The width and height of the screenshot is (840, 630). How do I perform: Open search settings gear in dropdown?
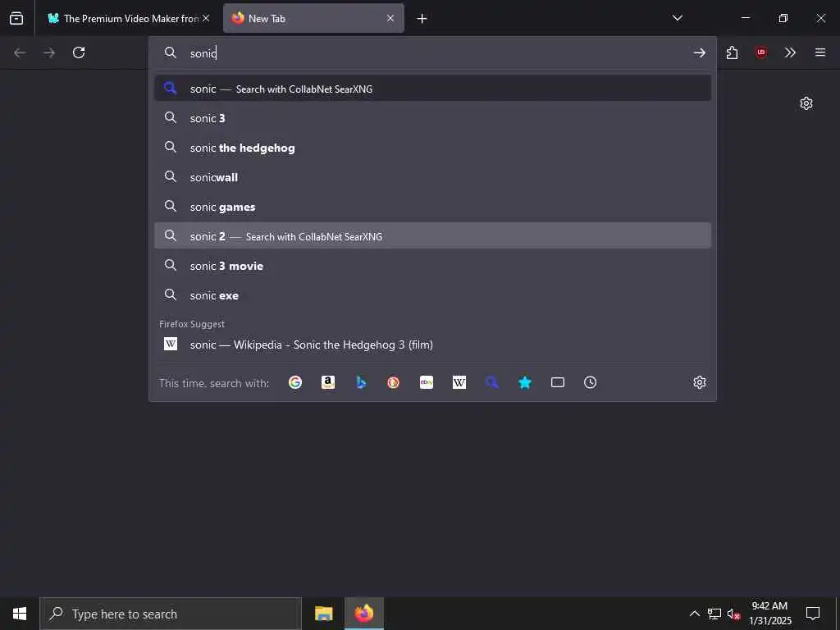pyautogui.click(x=700, y=382)
